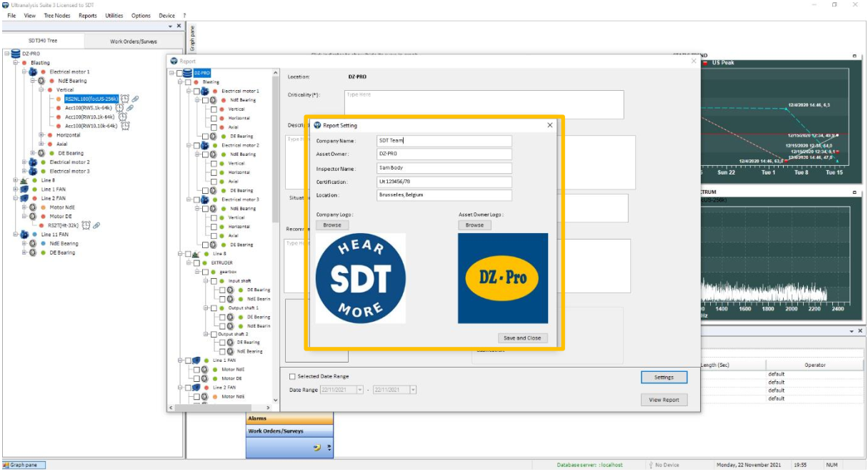The height and width of the screenshot is (472, 868).
Task: Click the DZ-PRO database icon in SDT340 tree
Action: click(x=15, y=54)
